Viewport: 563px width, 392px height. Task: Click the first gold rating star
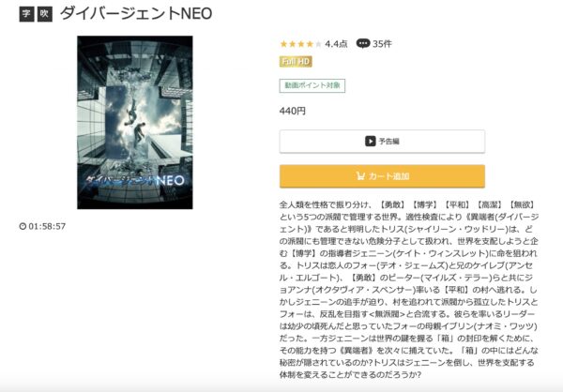[x=283, y=44]
